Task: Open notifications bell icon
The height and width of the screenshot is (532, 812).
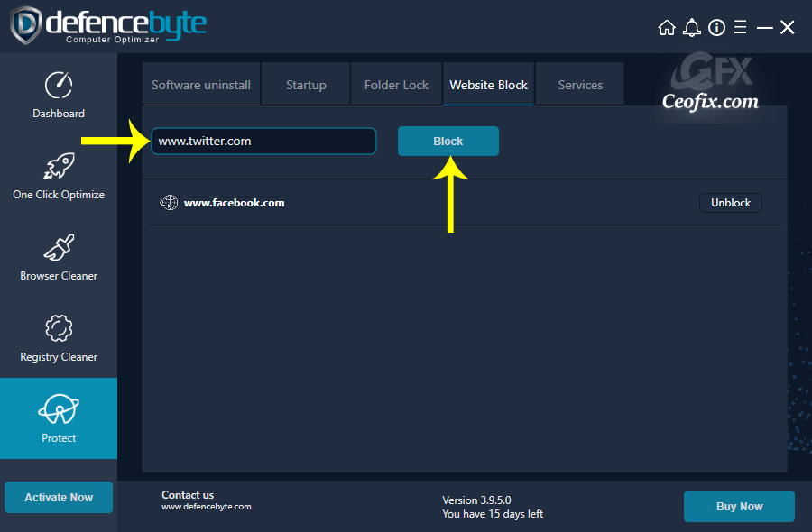Action: [692, 27]
